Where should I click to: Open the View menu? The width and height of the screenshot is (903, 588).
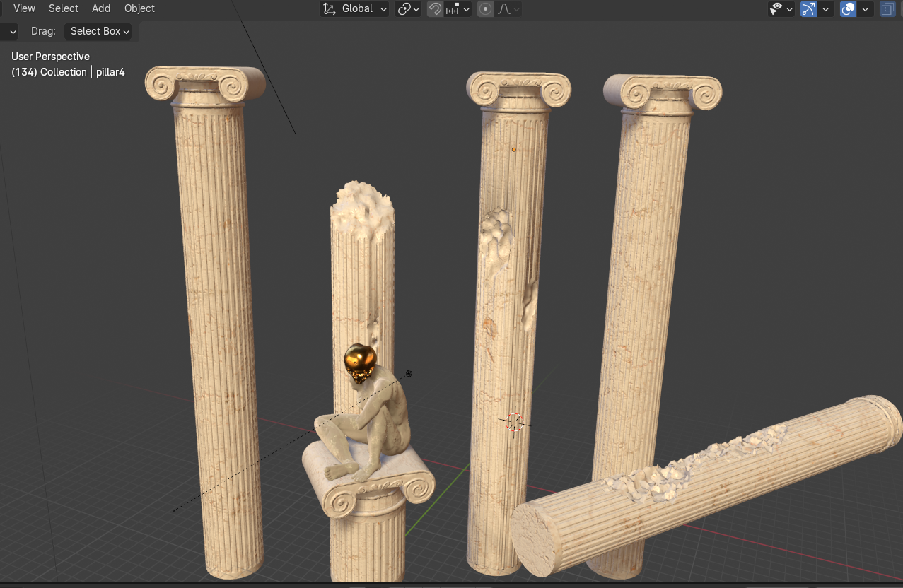click(24, 8)
